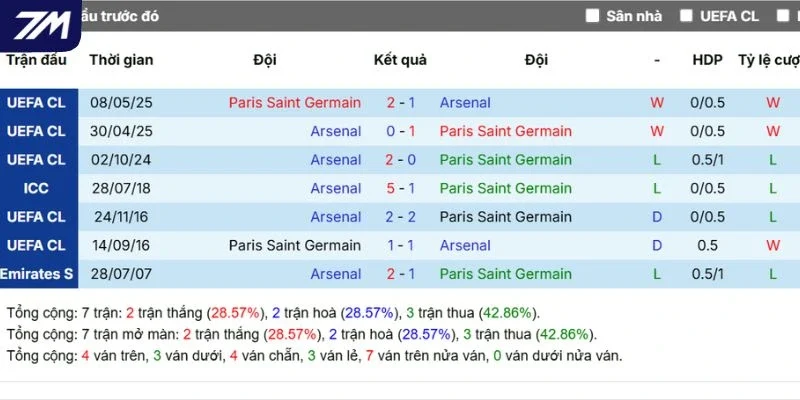Open the 5 - 1 result on 28/07/18
The image size is (800, 400).
coord(401,188)
